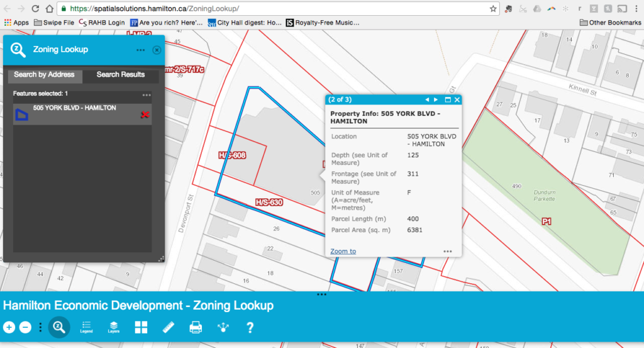Image resolution: width=644 pixels, height=348 pixels.
Task: Close the property info popup
Action: (x=457, y=100)
